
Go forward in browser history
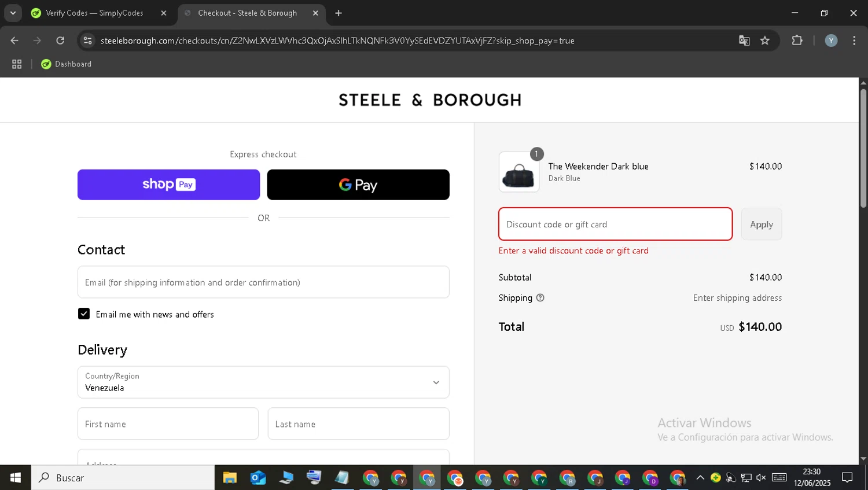pos(37,40)
